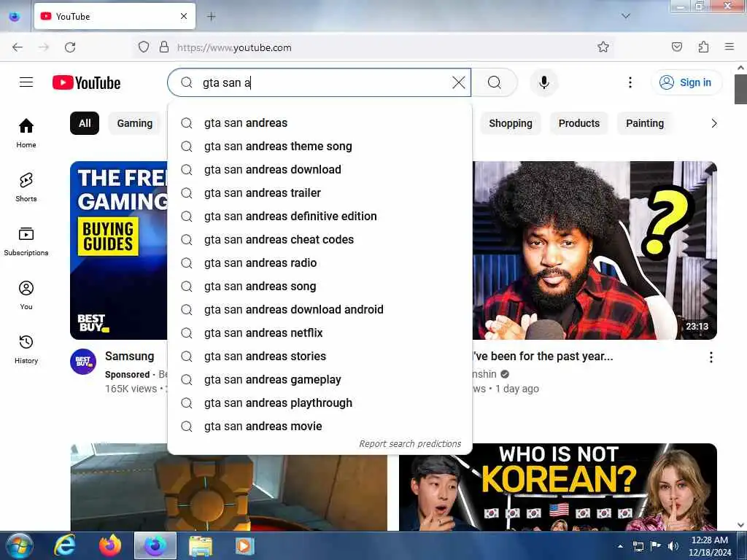Show hidden tray icons arrow
Screen dimensions: 747x560
pyautogui.click(x=620, y=546)
